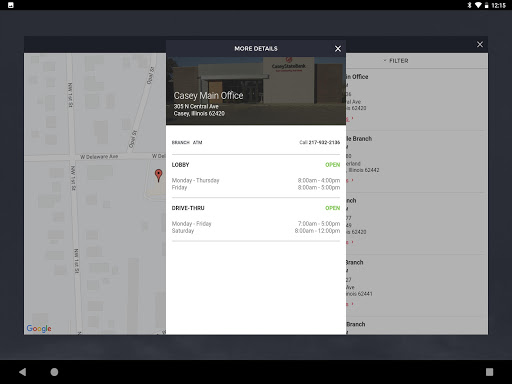Close the branch locator panel
512x384 pixels.
tap(480, 44)
